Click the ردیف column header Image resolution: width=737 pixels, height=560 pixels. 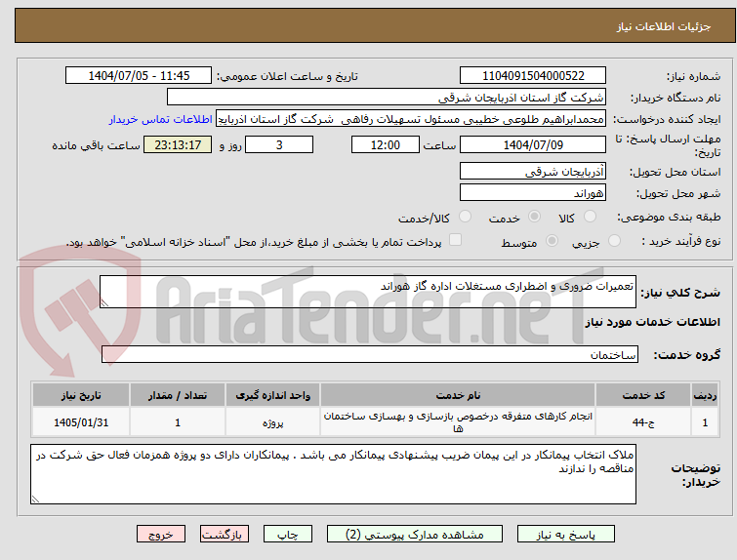[705, 395]
